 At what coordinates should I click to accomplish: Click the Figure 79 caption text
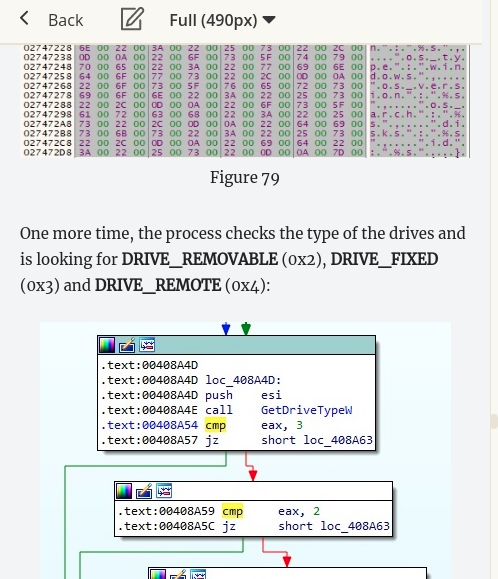245,178
